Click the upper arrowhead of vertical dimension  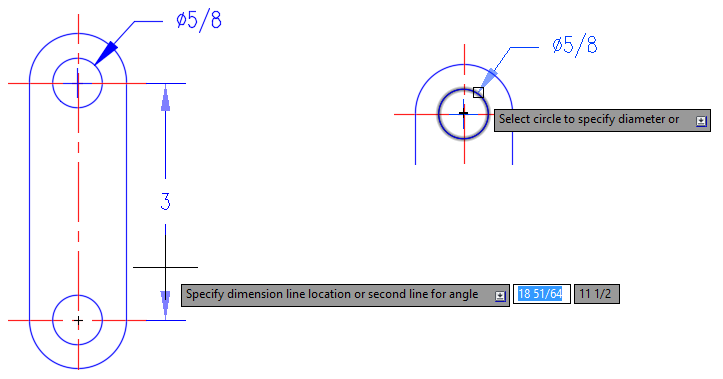166,98
